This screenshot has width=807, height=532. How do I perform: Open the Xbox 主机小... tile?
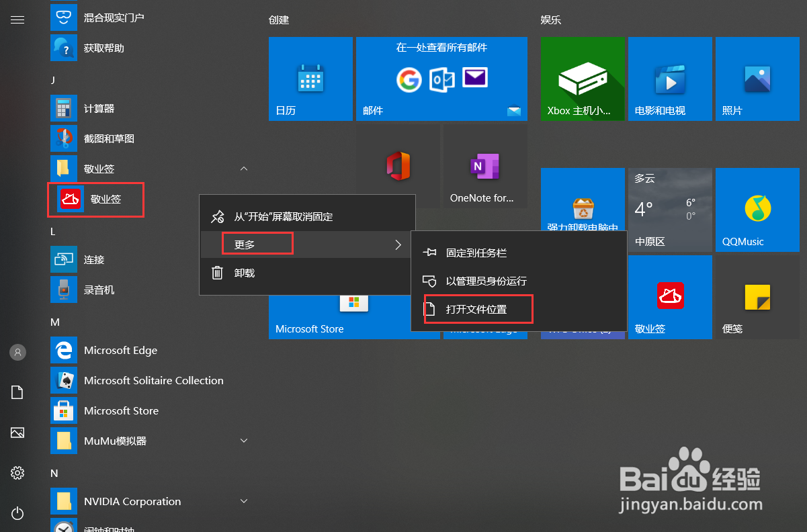tap(583, 79)
